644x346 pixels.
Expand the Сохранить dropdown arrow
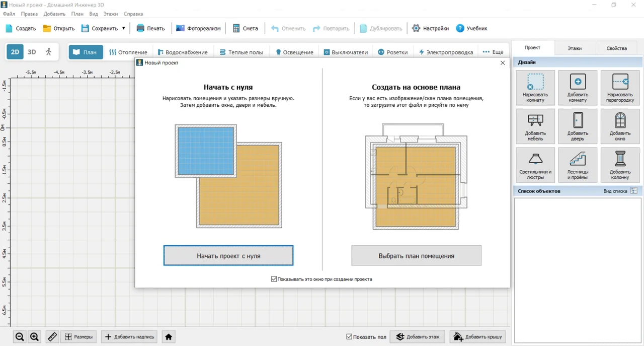[123, 29]
